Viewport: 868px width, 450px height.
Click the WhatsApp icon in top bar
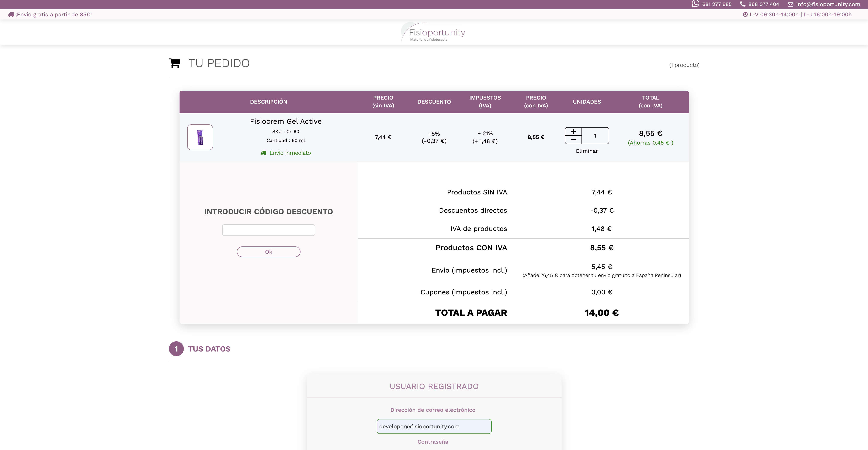[695, 4]
